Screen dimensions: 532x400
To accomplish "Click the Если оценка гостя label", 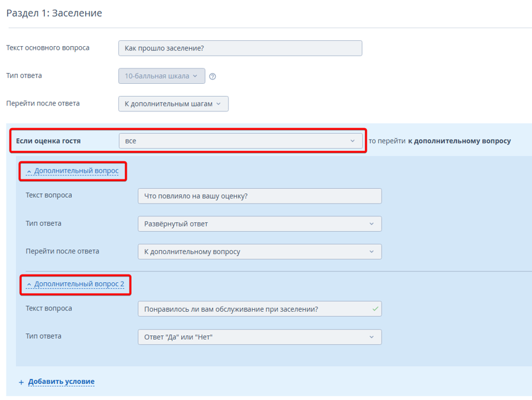I will (x=48, y=141).
